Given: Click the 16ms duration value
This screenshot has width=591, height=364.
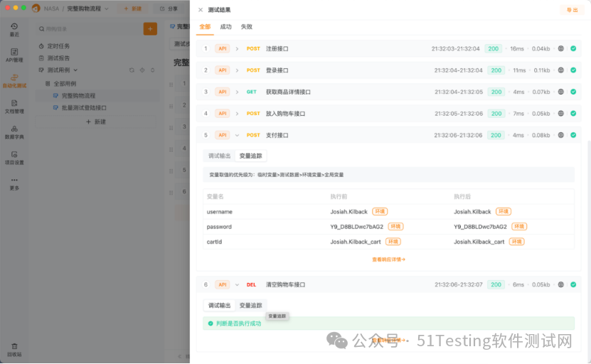Looking at the screenshot, I should coord(517,48).
